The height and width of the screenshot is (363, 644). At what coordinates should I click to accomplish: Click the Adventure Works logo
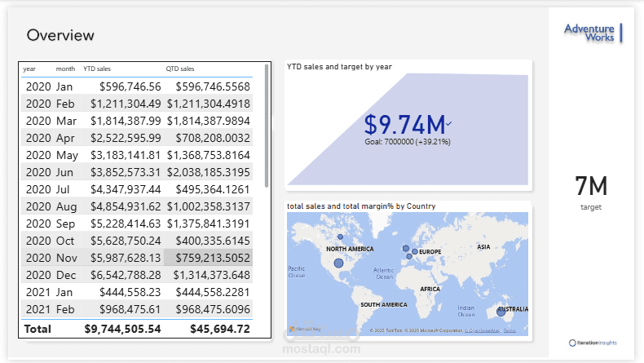[x=593, y=33]
